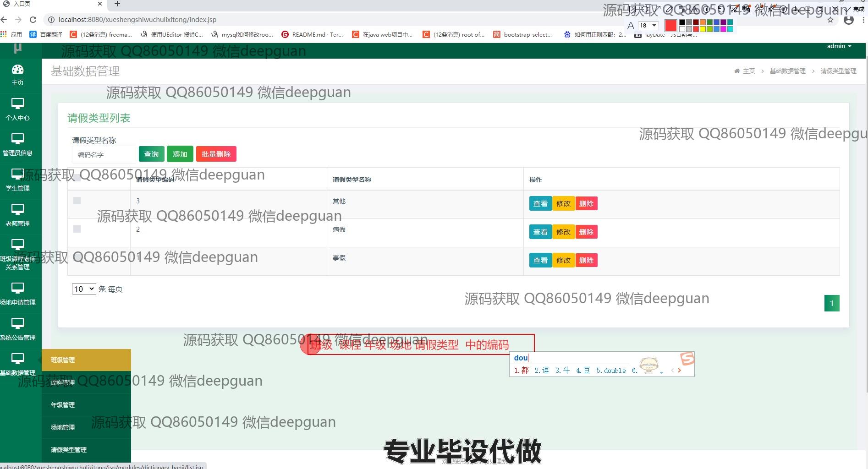
Task: Click the 请假类型名称 search input field
Action: click(x=104, y=155)
